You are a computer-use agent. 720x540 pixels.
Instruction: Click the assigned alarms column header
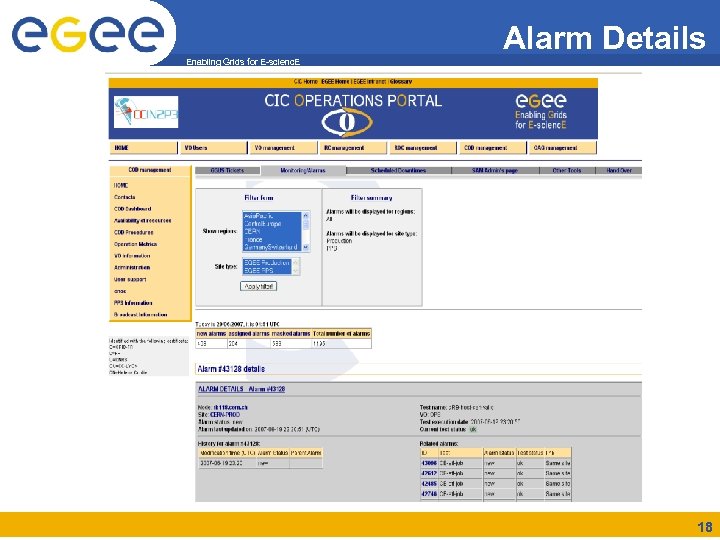[x=249, y=334]
